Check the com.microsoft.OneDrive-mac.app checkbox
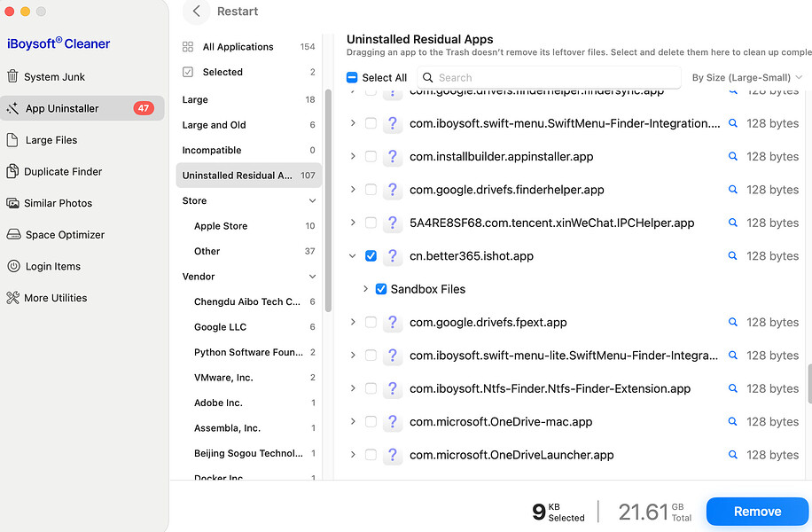 (371, 422)
